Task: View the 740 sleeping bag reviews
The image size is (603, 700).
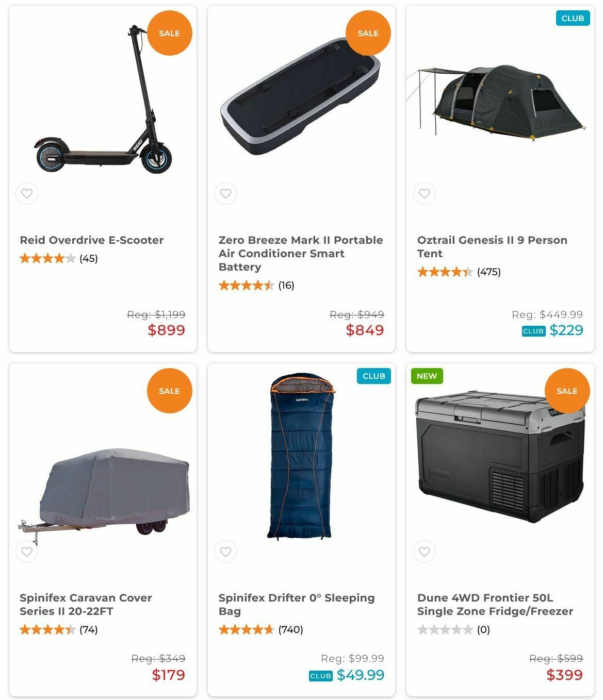Action: (x=290, y=629)
